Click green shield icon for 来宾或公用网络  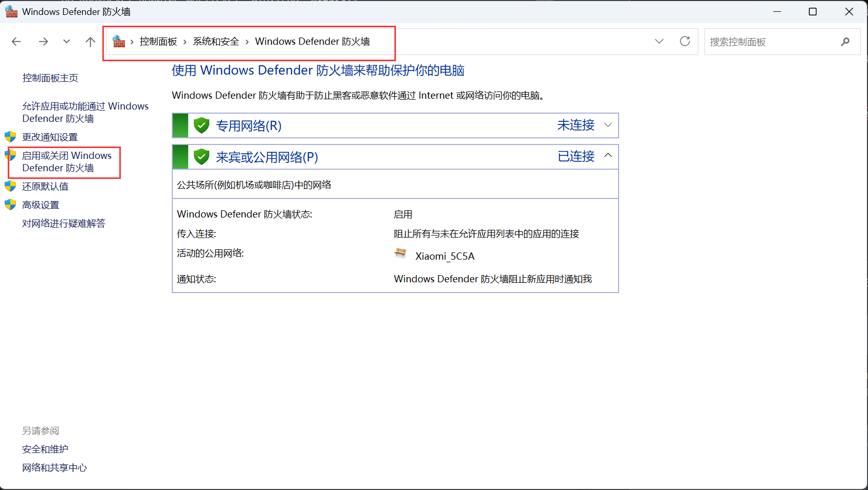pyautogui.click(x=202, y=157)
